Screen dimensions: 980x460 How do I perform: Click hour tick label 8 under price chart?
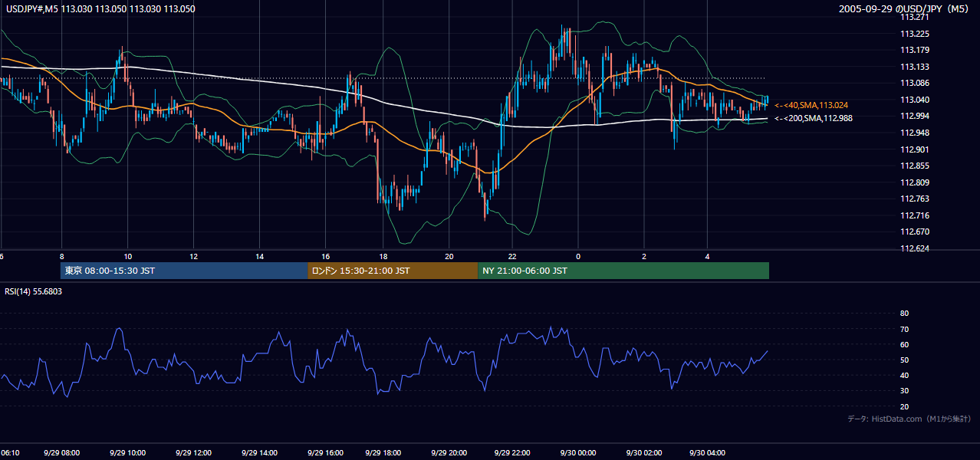[x=61, y=256]
